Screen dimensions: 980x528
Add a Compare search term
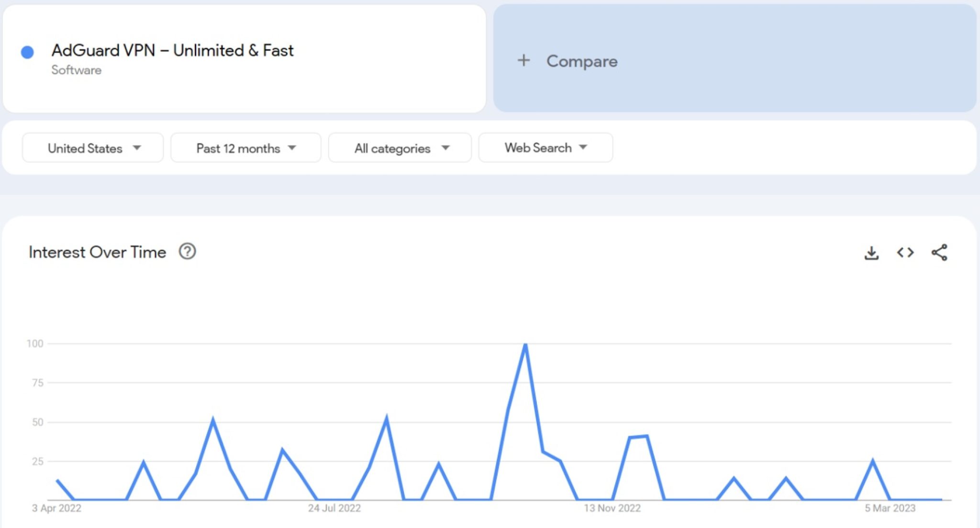(x=735, y=58)
